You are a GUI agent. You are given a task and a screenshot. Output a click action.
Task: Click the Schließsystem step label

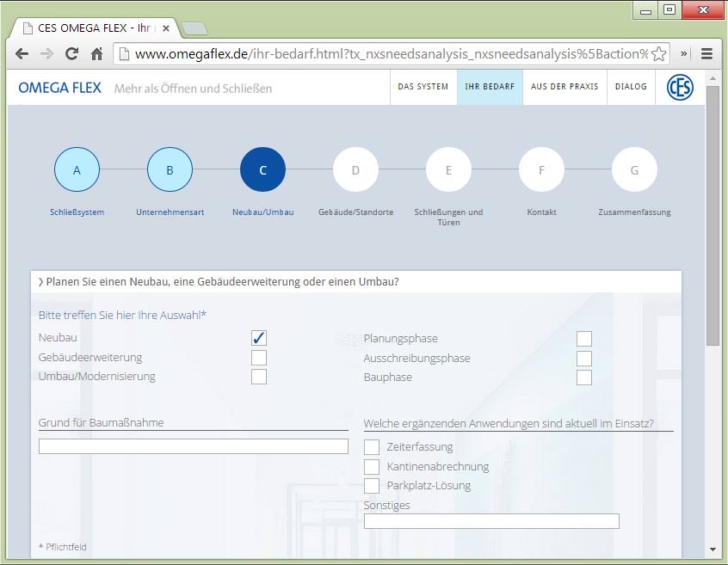coord(77,212)
